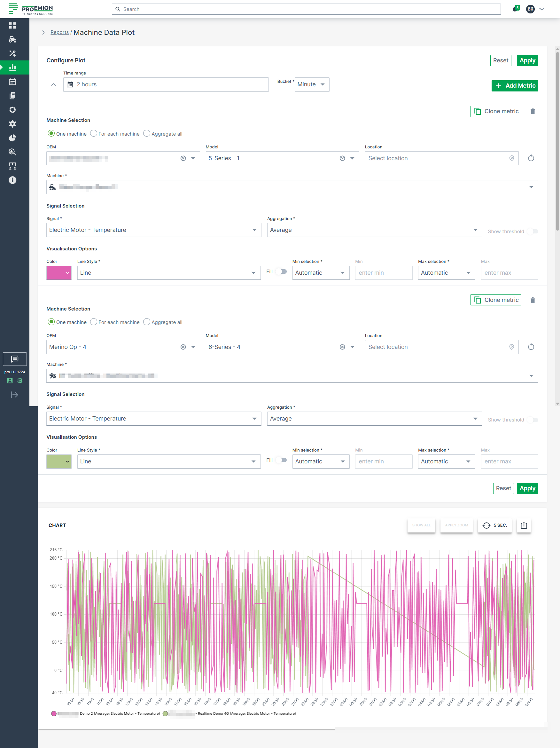Viewport: 560px width, 748px height.
Task: Open the reports bar chart sidebar item
Action: [x=12, y=67]
